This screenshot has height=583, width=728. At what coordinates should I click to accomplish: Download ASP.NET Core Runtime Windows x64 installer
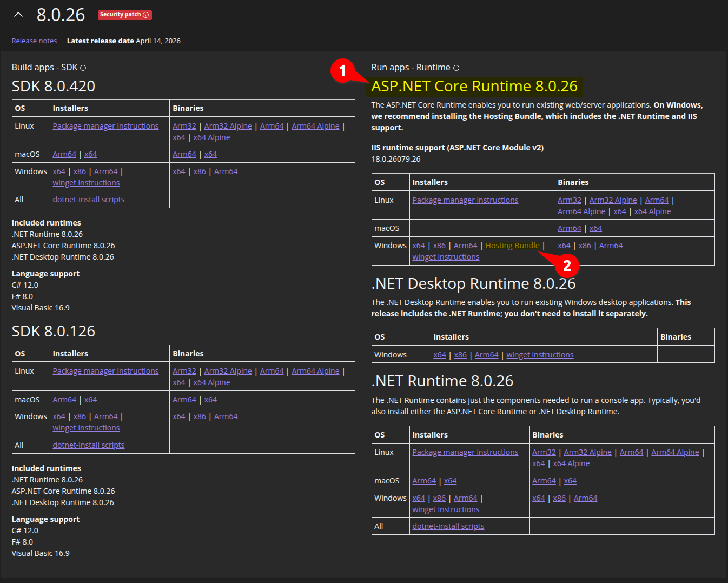[419, 246]
